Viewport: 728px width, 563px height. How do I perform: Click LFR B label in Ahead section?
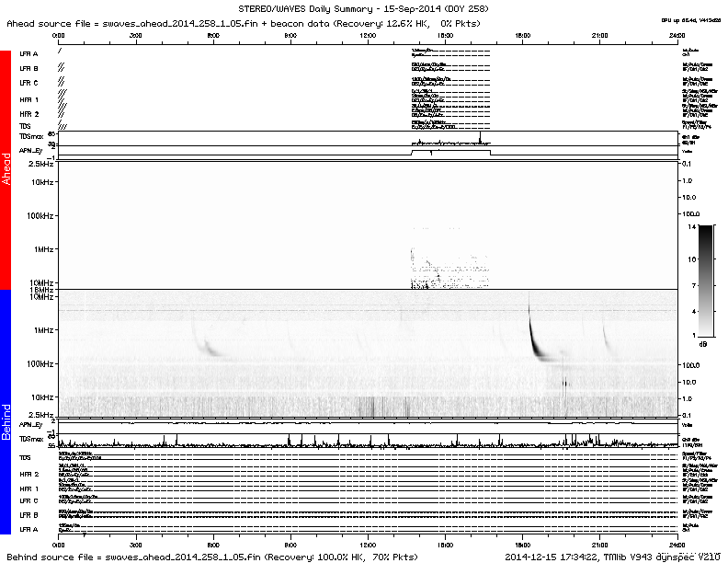pyautogui.click(x=28, y=68)
